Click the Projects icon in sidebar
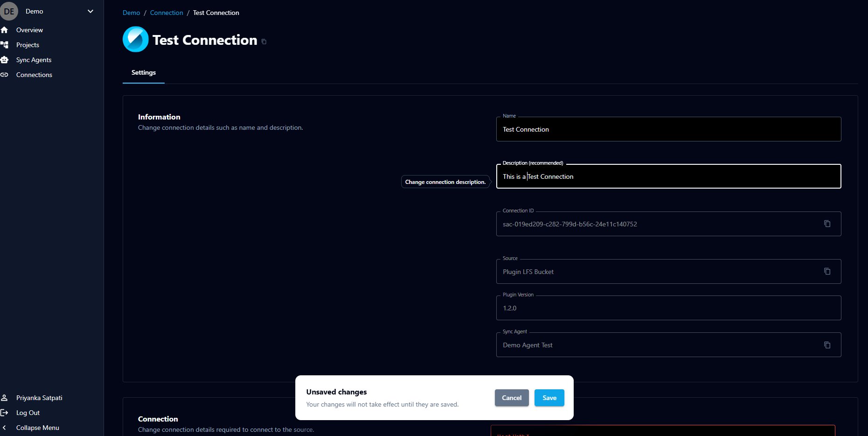This screenshot has height=436, width=868. (5, 45)
